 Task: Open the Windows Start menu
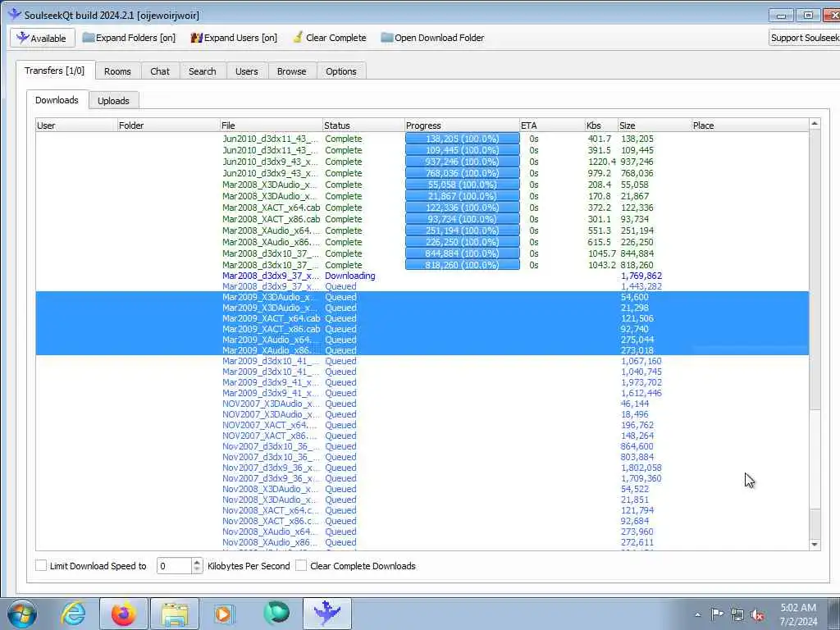22,614
